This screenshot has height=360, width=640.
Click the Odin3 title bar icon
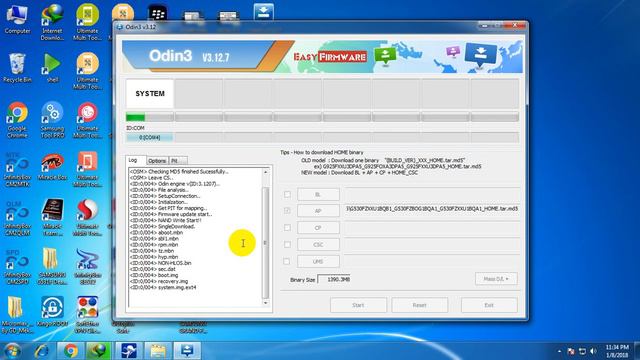[x=120, y=27]
